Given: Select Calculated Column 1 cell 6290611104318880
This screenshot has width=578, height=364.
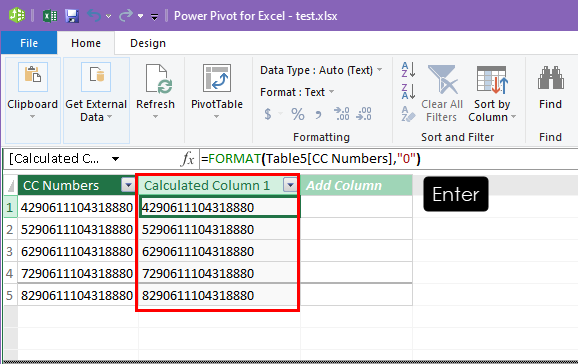Looking at the screenshot, I should [x=219, y=252].
